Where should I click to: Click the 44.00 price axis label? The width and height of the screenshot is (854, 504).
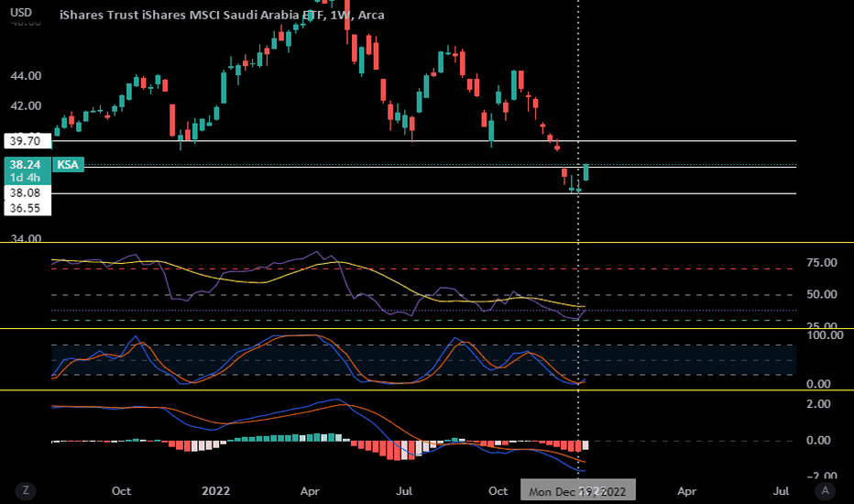click(26, 76)
